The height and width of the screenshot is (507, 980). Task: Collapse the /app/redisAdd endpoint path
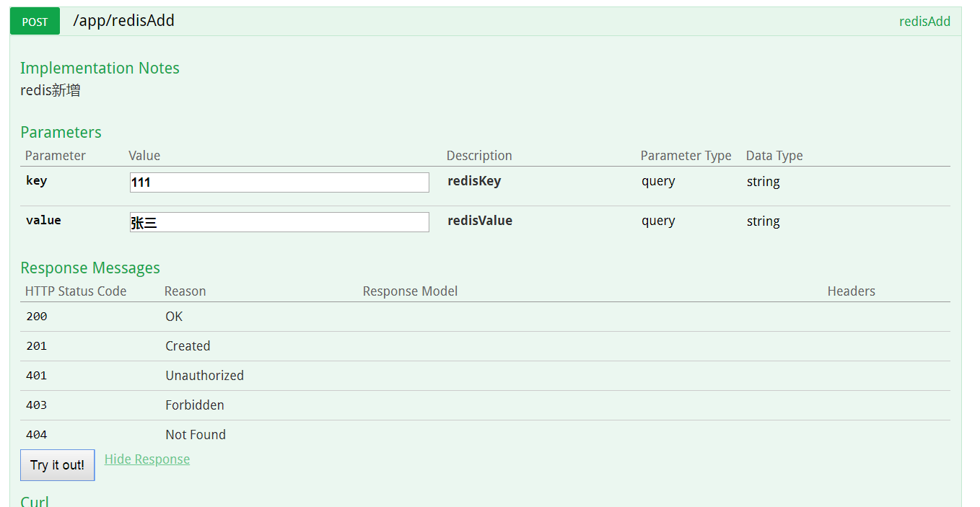point(123,21)
